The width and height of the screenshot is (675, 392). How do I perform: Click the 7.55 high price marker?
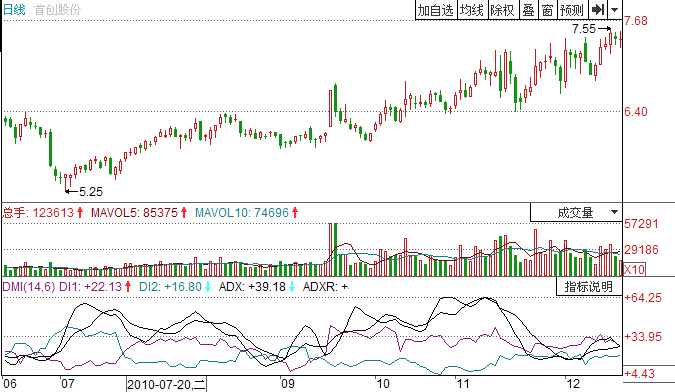tap(584, 29)
